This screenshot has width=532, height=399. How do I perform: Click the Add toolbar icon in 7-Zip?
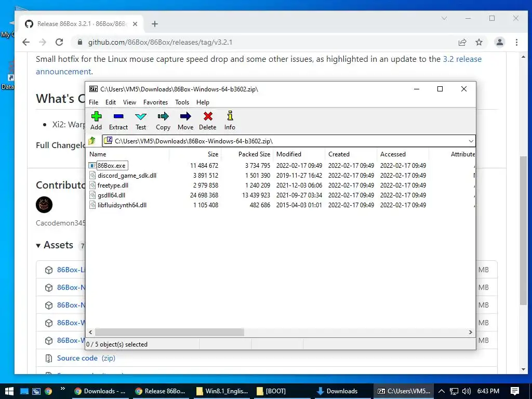(96, 116)
